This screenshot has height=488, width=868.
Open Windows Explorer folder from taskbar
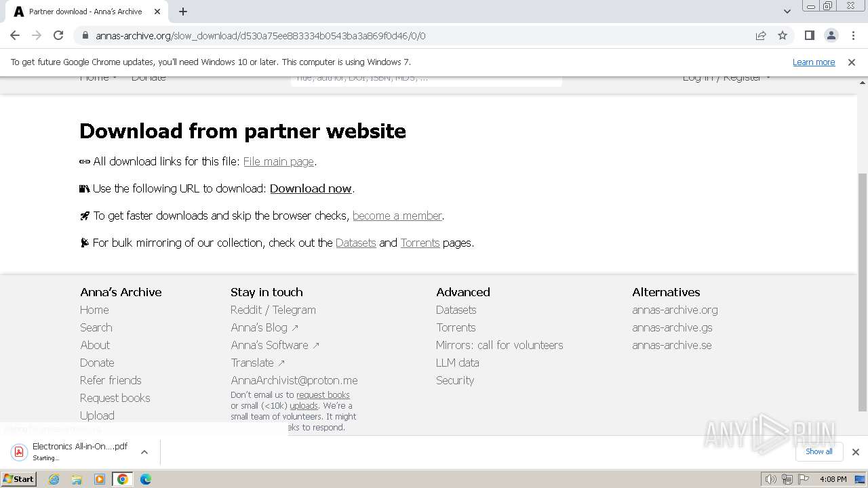click(x=77, y=479)
